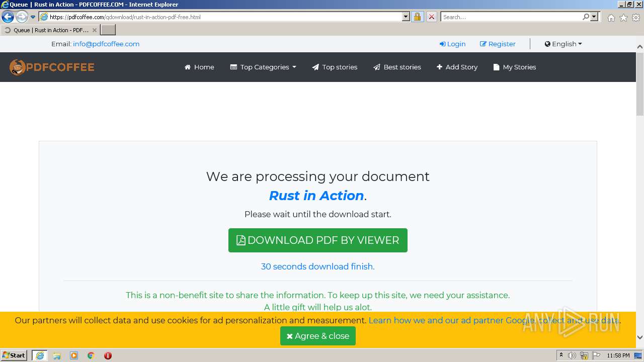Click the browser Search box

(511, 17)
